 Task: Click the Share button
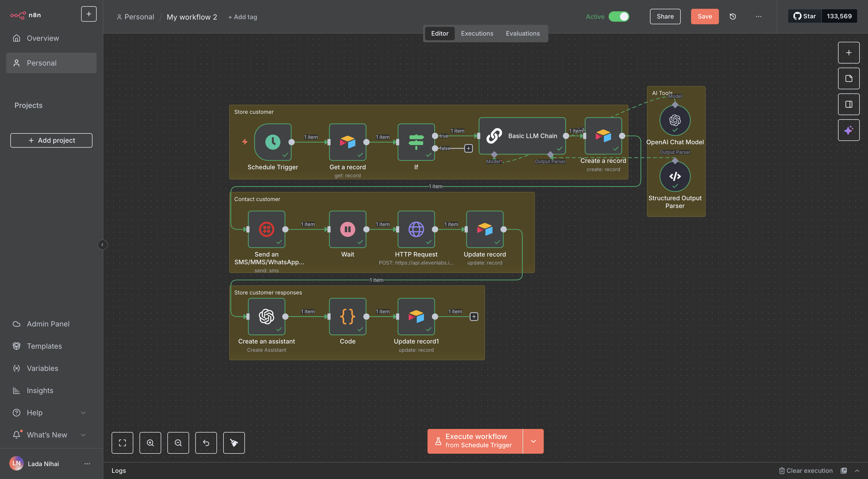coord(665,17)
